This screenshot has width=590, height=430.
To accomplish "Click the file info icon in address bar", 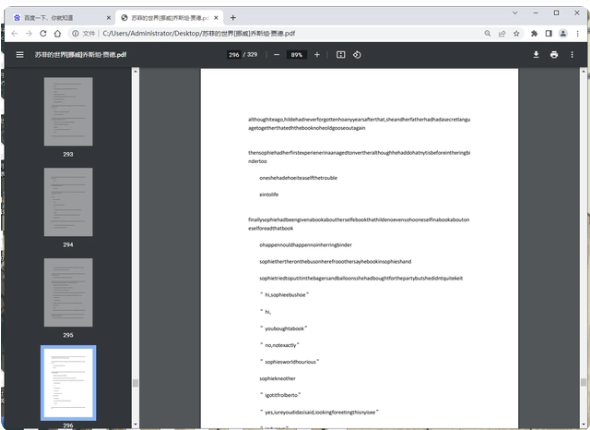I will pyautogui.click(x=75, y=33).
